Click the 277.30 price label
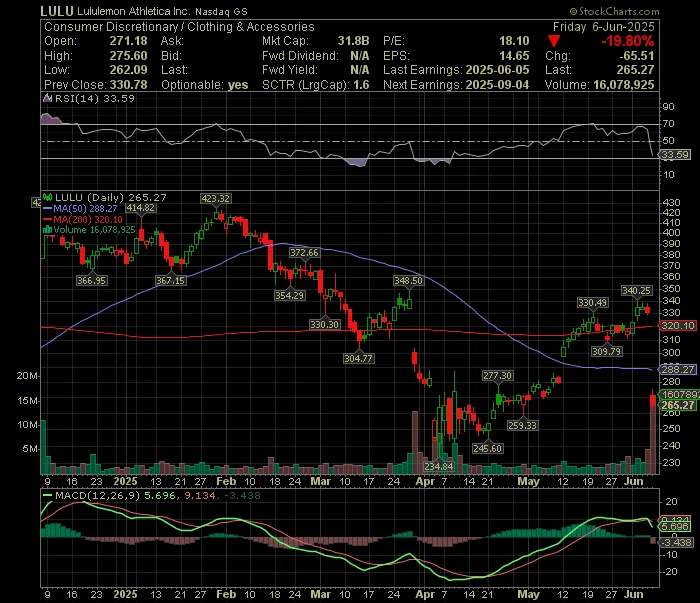Image resolution: width=700 pixels, height=603 pixels. click(x=497, y=376)
